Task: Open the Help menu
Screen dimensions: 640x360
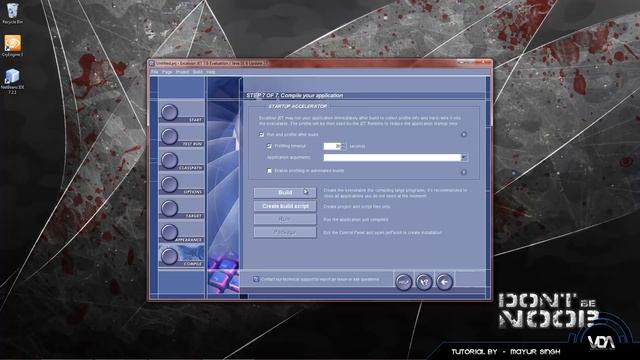Action: point(211,72)
